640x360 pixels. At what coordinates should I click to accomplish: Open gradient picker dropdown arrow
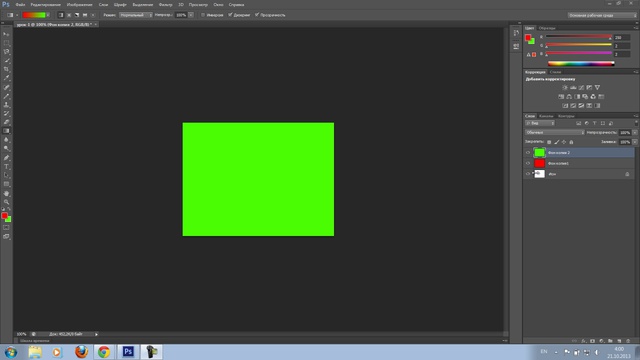point(48,15)
